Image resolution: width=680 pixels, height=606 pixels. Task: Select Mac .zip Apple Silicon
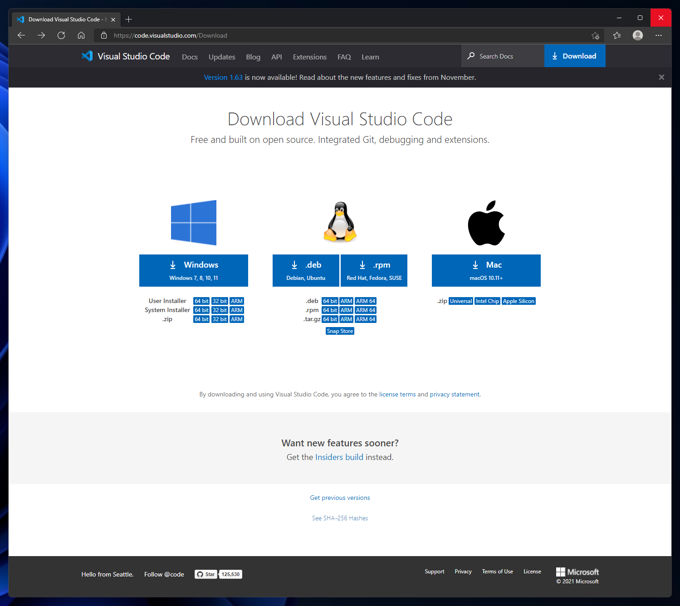519,301
